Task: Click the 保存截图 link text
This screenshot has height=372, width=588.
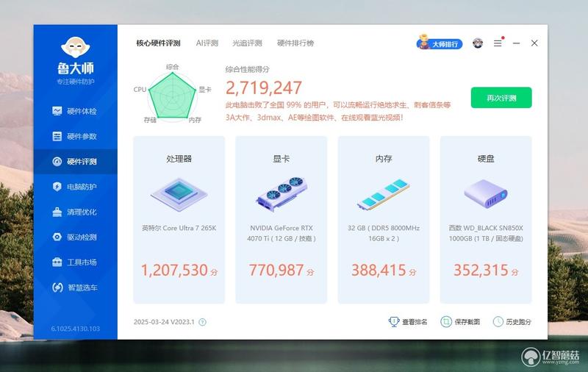Action: tap(467, 322)
